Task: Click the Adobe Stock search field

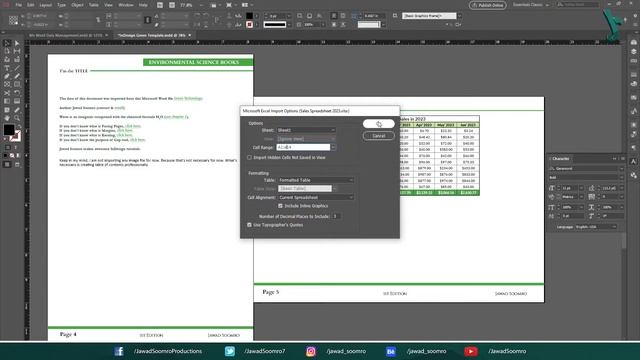Action: click(578, 5)
